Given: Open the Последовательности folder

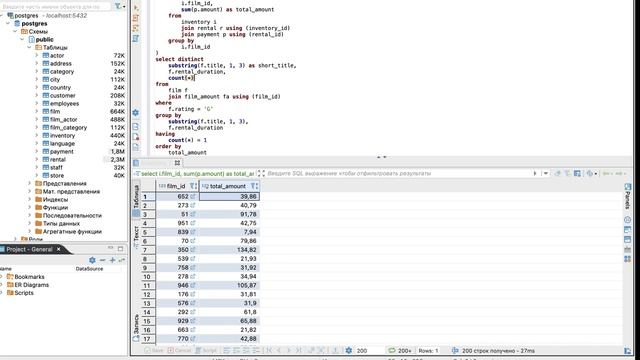Looking at the screenshot, I should pyautogui.click(x=72, y=215).
